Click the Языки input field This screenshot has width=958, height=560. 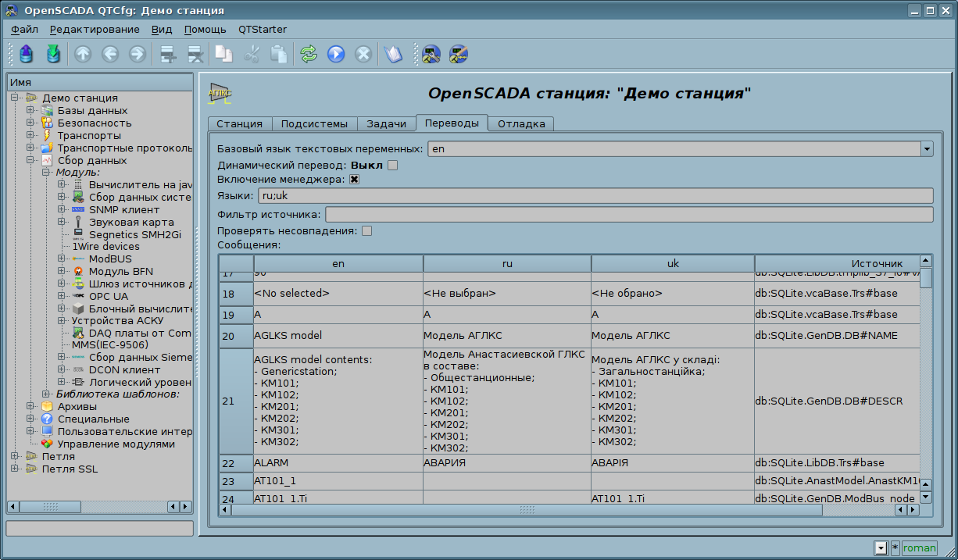click(x=595, y=196)
